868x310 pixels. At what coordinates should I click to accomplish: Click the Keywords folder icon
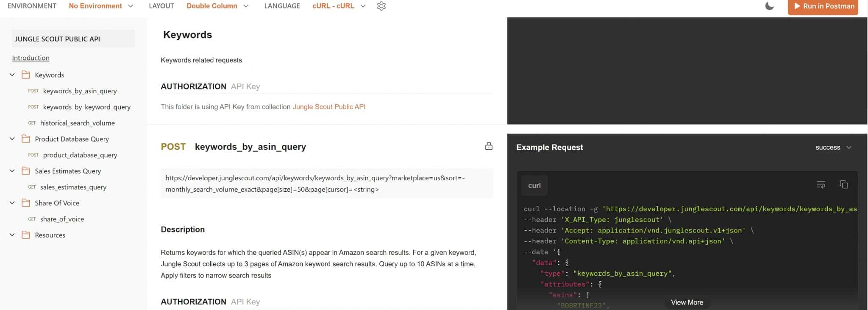tap(26, 75)
